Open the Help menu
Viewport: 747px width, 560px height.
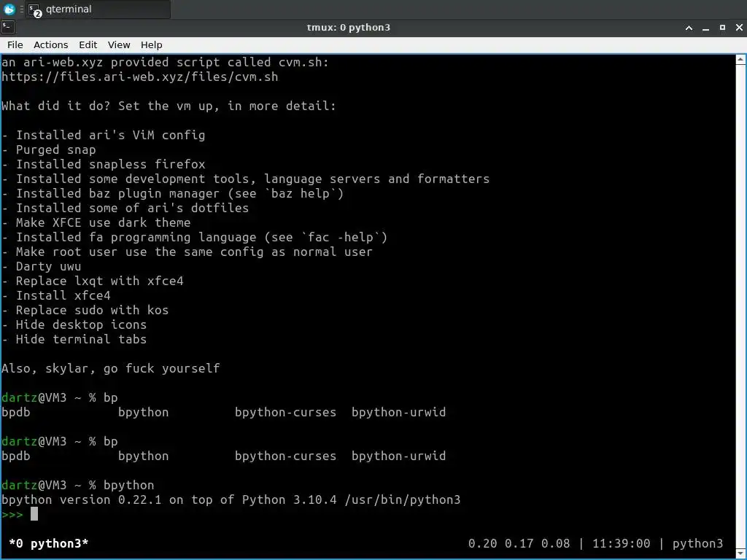pyautogui.click(x=152, y=44)
